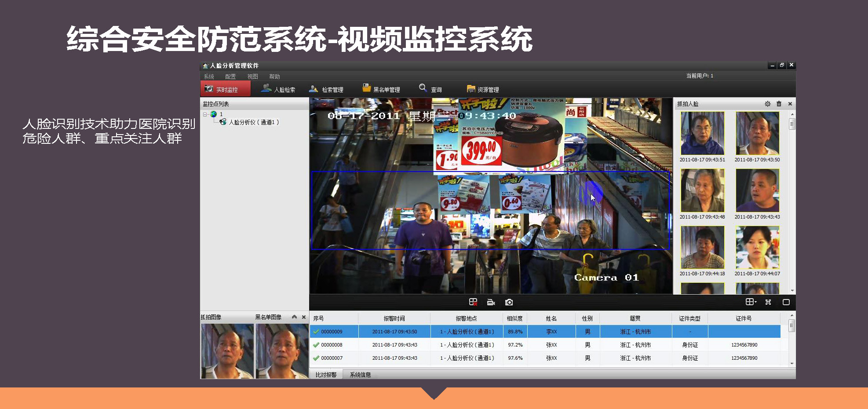Switch to the 系统信息 tab
The width and height of the screenshot is (868, 409).
click(360, 375)
